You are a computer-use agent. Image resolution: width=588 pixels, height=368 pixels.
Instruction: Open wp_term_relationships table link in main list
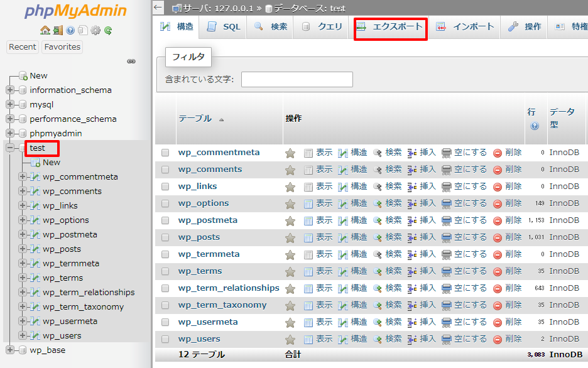tap(229, 288)
